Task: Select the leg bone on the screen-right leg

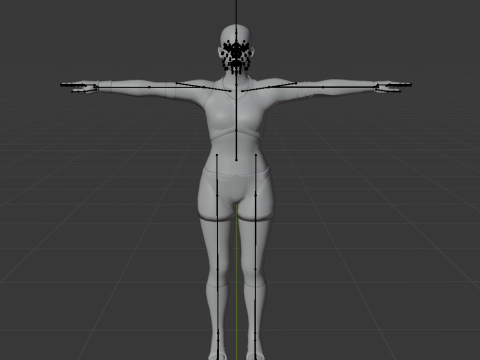Action: pos(256,257)
